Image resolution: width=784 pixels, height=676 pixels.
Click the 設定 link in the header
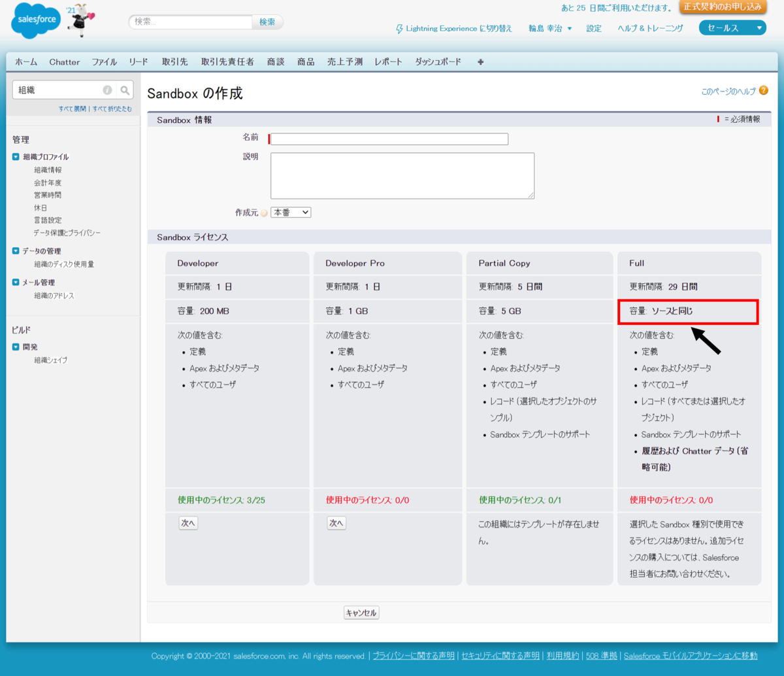pyautogui.click(x=594, y=29)
